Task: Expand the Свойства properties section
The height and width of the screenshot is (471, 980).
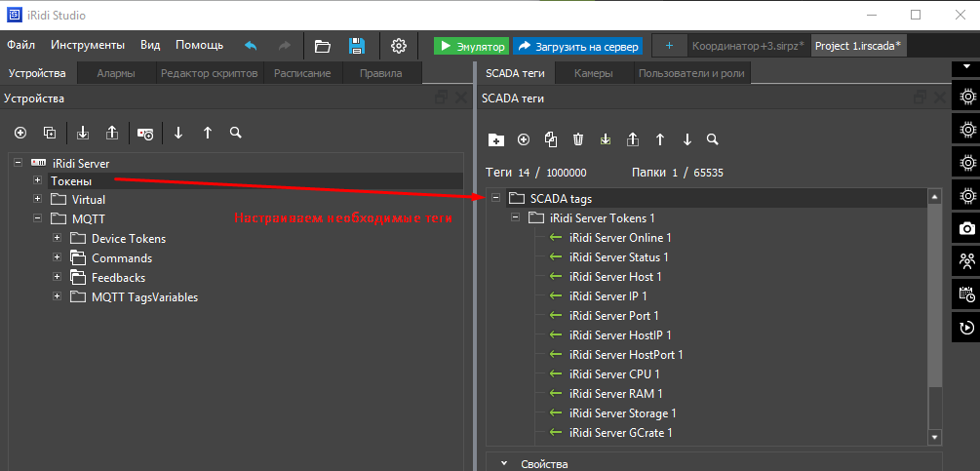Action: click(x=504, y=464)
